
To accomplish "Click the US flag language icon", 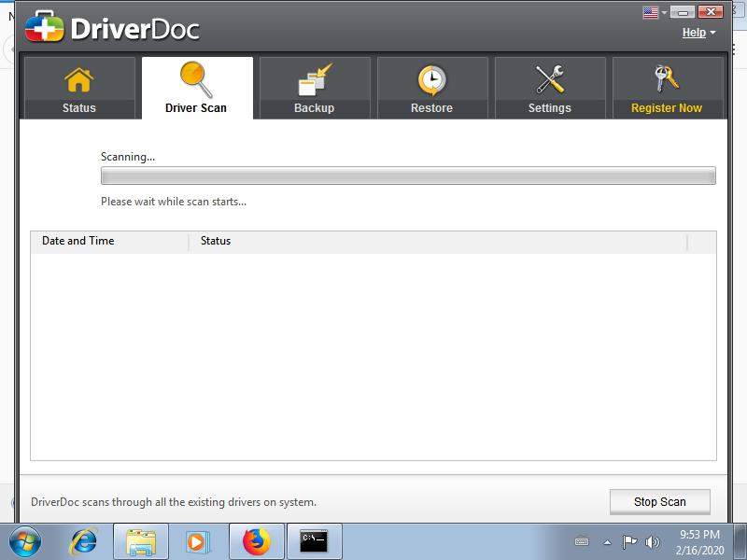I will coord(650,13).
